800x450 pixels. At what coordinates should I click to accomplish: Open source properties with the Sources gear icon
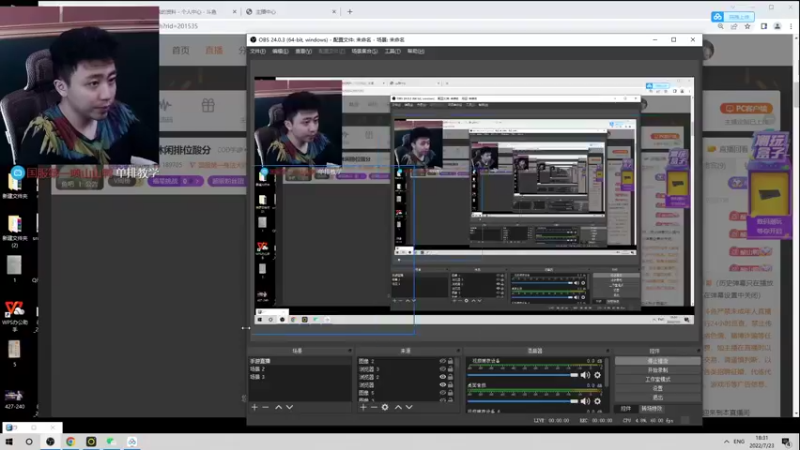click(x=385, y=407)
